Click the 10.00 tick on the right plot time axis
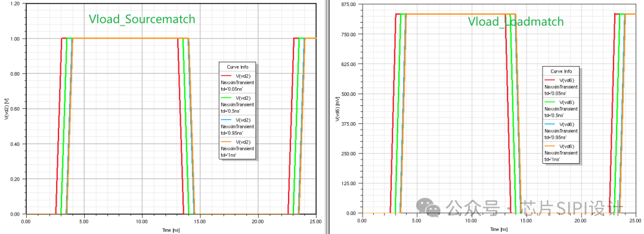Viewport: 644px width, 234px height. coord(470,220)
